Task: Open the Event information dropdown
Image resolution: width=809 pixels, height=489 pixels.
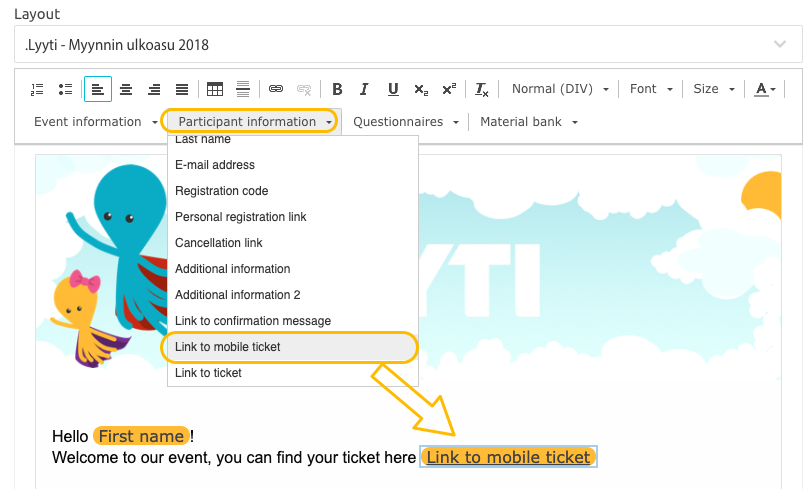Action: pos(95,122)
